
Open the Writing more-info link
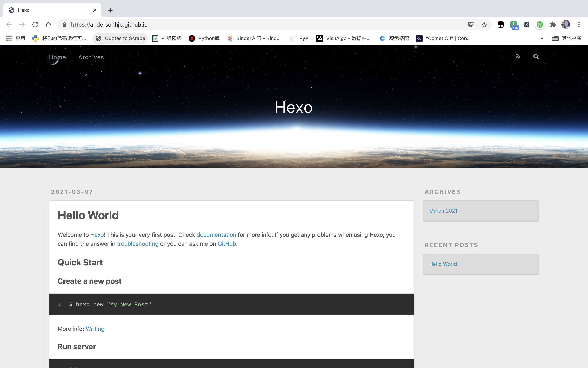(95, 329)
